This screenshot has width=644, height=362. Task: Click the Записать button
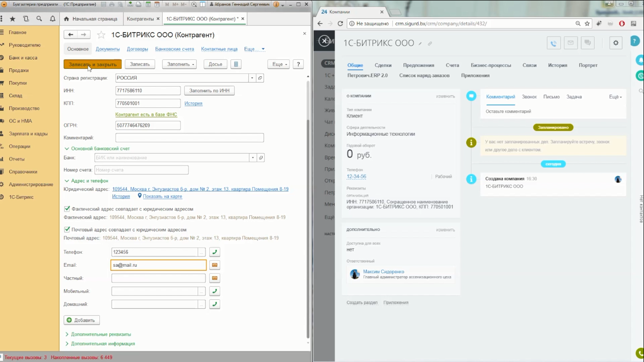[x=140, y=64]
